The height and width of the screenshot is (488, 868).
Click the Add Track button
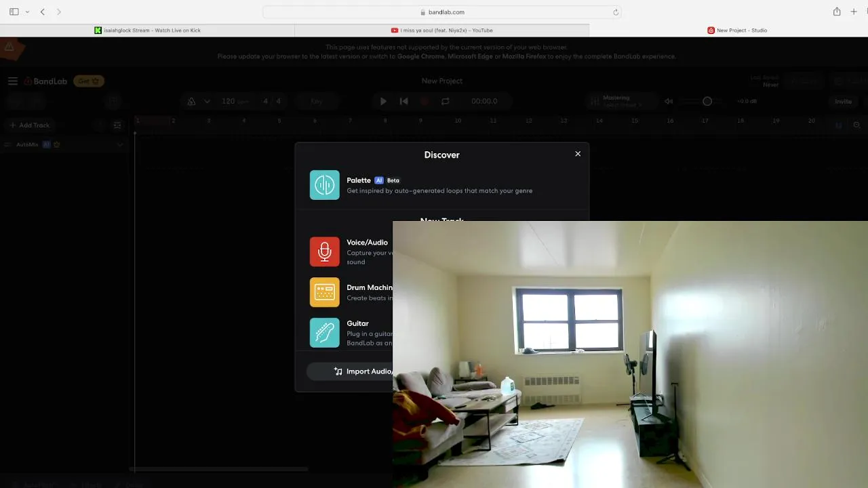click(x=29, y=125)
